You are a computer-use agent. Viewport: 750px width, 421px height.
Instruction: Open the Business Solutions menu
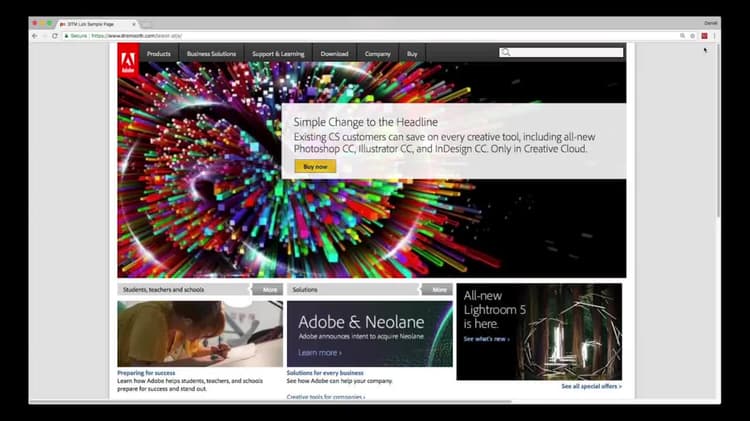(x=211, y=54)
